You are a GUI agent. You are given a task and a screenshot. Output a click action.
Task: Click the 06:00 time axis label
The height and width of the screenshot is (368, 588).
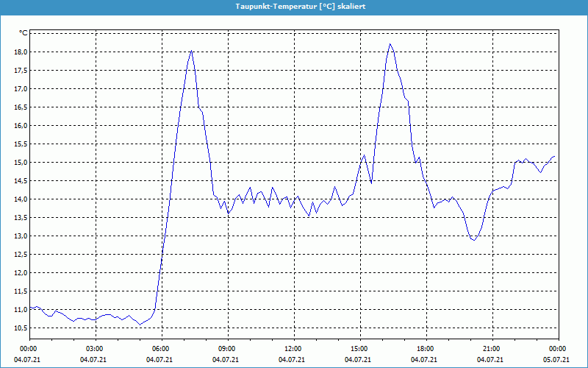(161, 349)
